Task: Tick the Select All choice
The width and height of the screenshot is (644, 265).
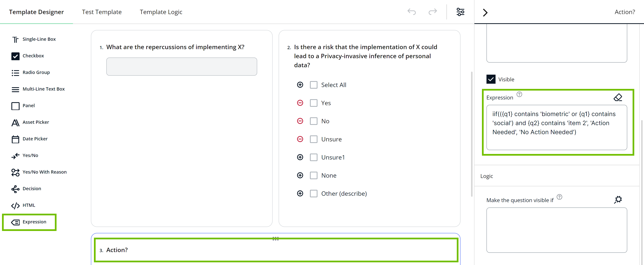Action: [x=314, y=85]
